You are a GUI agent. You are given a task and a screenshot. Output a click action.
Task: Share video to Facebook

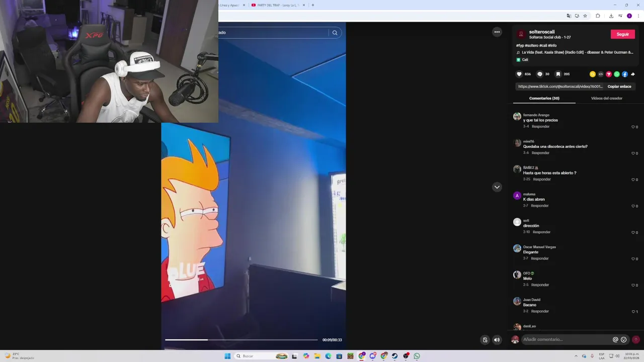[x=624, y=74]
